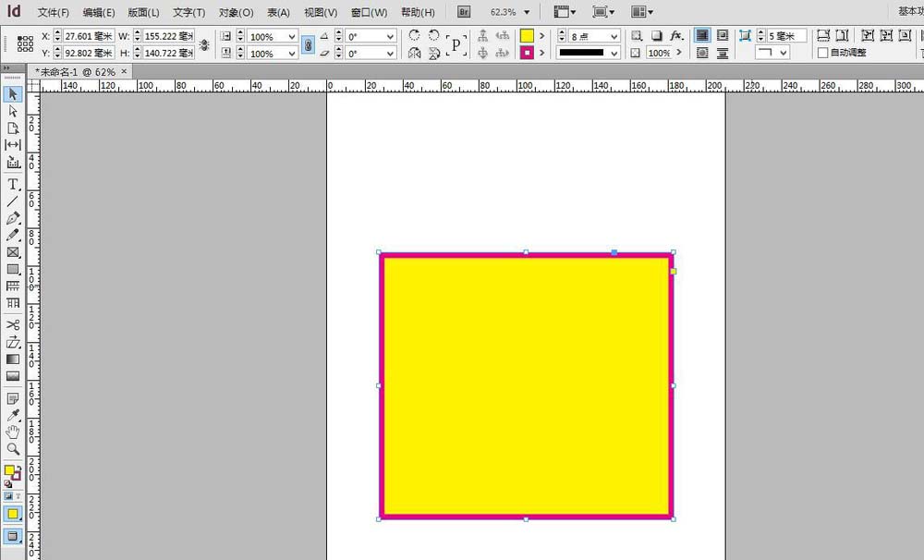Select the Pen tool
This screenshot has width=924, height=560.
click(13, 218)
